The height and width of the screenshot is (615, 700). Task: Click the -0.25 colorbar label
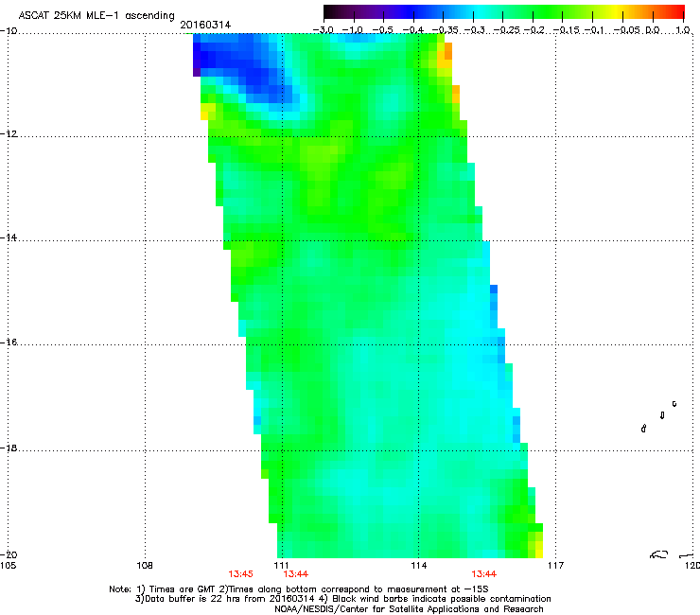pos(507,30)
